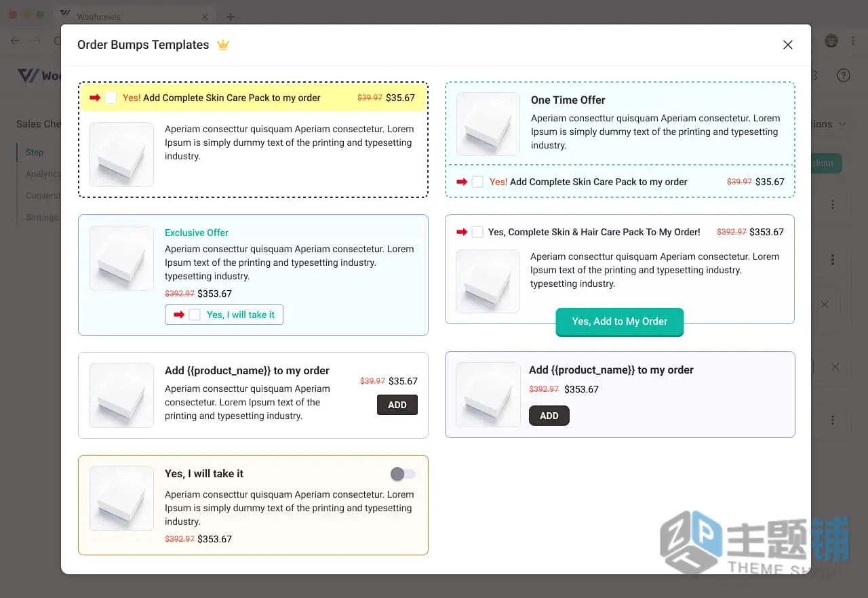Open the browser three-dot menu
Image resolution: width=868 pixels, height=598 pixels.
click(x=852, y=41)
